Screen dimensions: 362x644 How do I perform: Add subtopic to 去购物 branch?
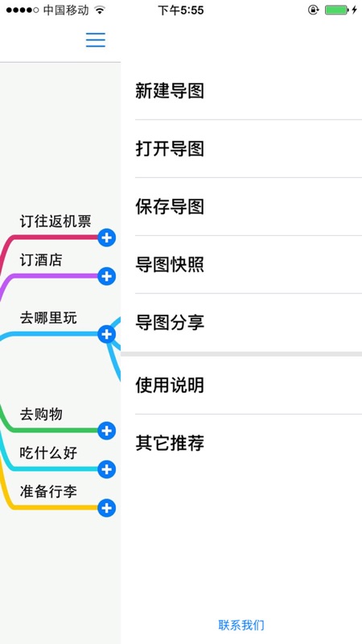coord(107,431)
